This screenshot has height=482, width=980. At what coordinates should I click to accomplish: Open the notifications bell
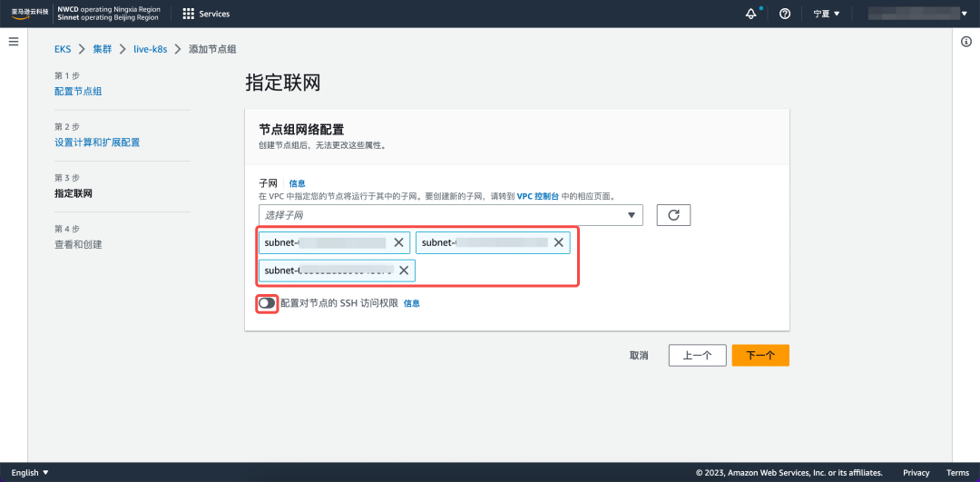click(751, 14)
